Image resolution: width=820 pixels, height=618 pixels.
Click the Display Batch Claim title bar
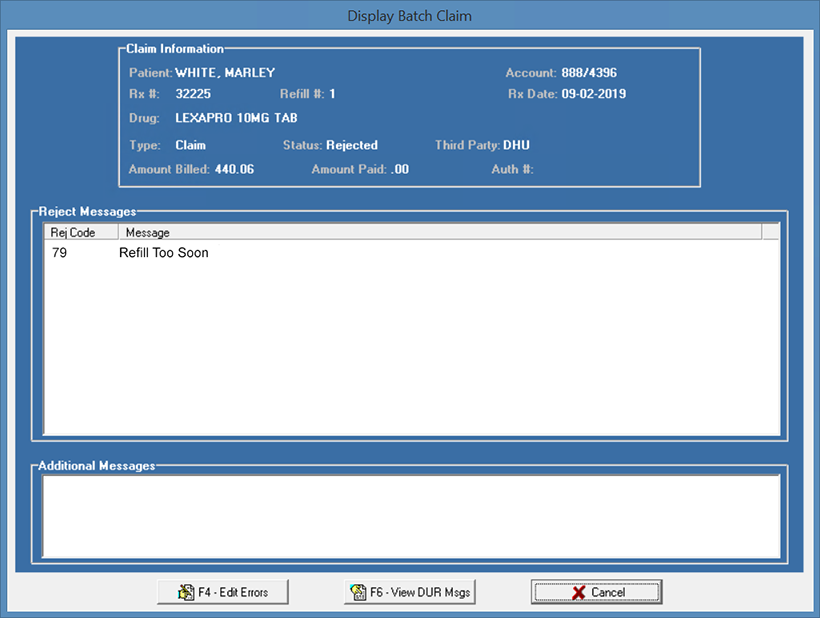pyautogui.click(x=410, y=16)
